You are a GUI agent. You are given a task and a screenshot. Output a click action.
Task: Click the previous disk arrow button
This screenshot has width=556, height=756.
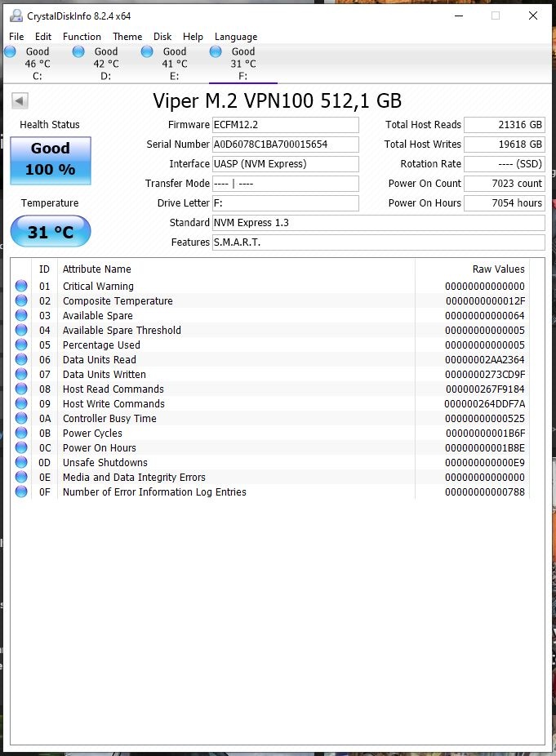point(20,100)
